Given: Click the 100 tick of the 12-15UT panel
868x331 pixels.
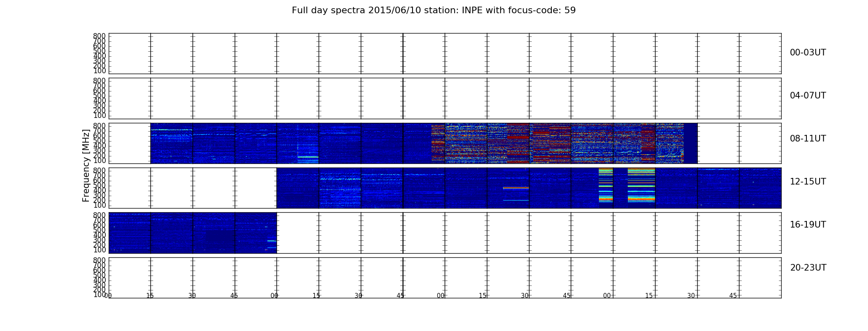Looking at the screenshot, I should tap(99, 205).
